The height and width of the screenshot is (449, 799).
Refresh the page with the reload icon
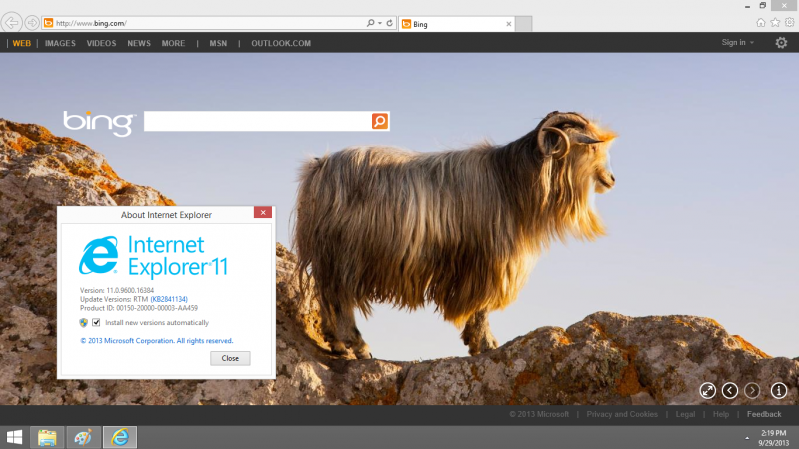(389, 22)
